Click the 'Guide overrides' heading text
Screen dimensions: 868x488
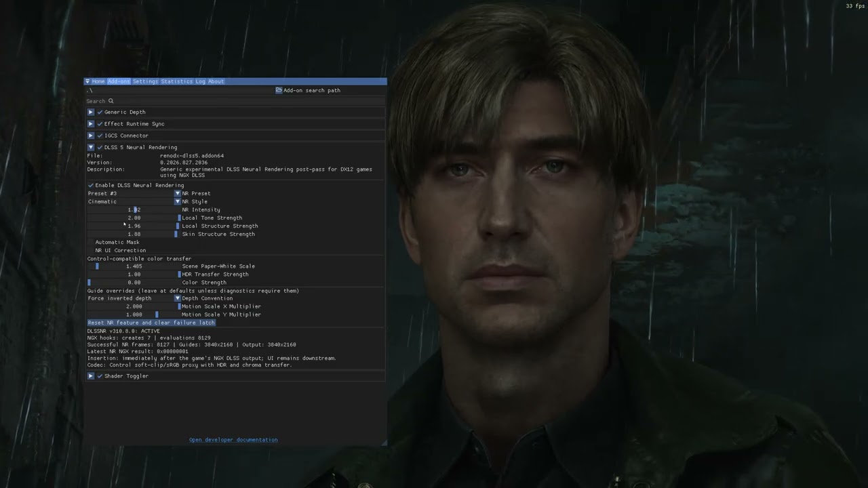pyautogui.click(x=193, y=291)
